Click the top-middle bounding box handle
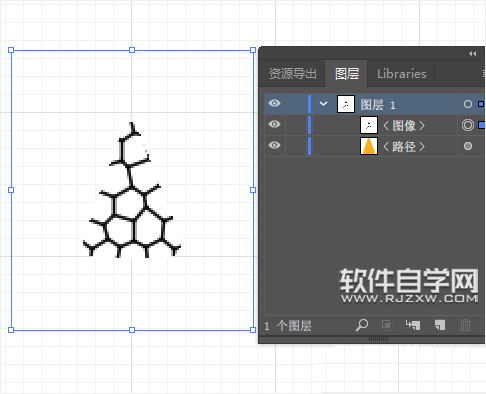Screen dimensions: 486x394 click(x=132, y=50)
